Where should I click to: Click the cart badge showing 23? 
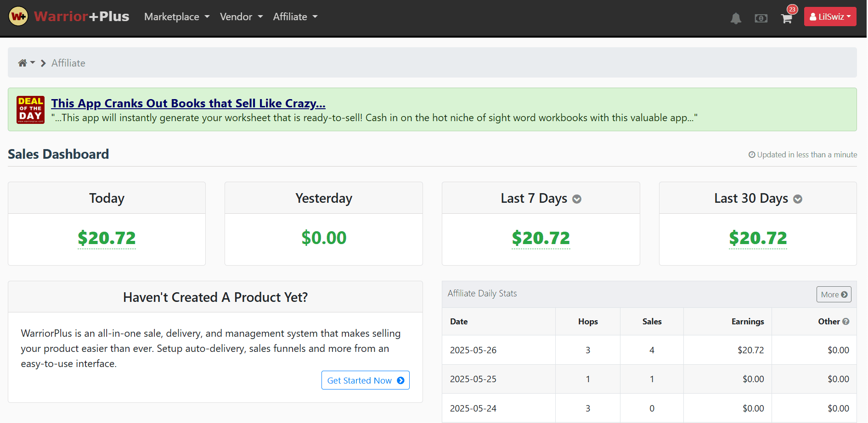tap(792, 9)
